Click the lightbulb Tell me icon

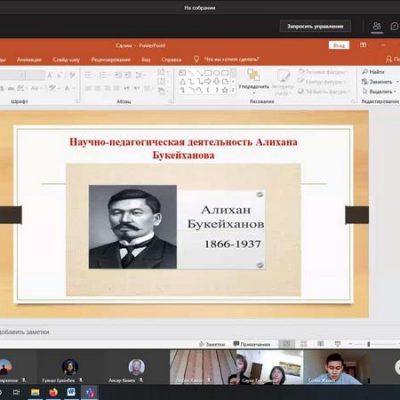coord(196,59)
